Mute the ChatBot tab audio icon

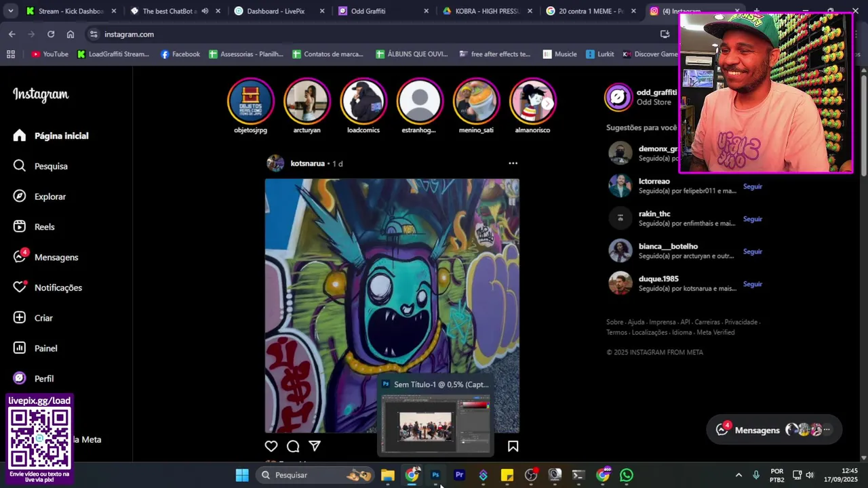205,11
